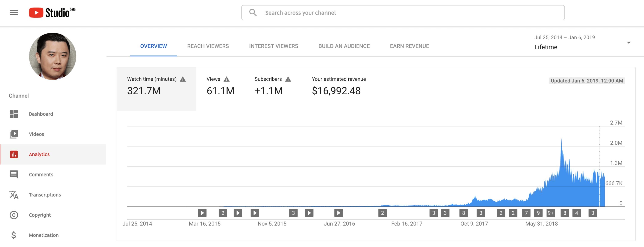Open the Comments section icon
Viewport: 644px width, 247px height.
pos(14,174)
